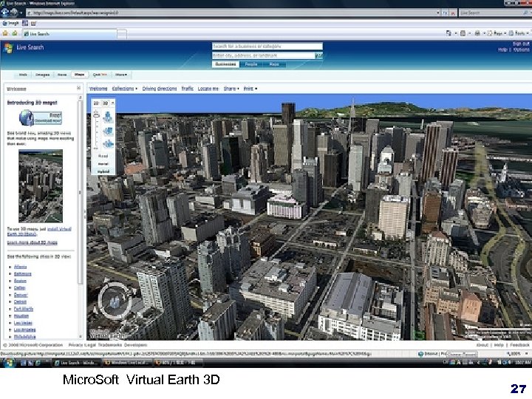Click the red stop loading button
This screenshot has width=532, height=399.
(x=453, y=13)
